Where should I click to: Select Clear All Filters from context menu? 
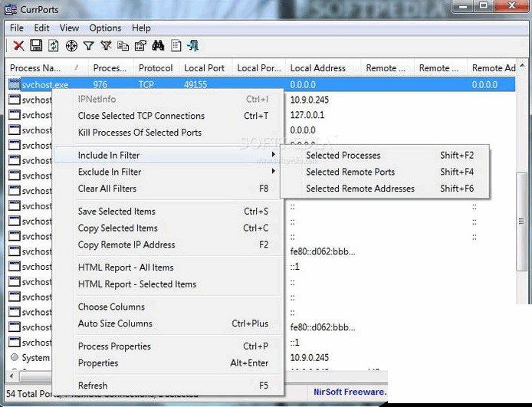(x=169, y=189)
